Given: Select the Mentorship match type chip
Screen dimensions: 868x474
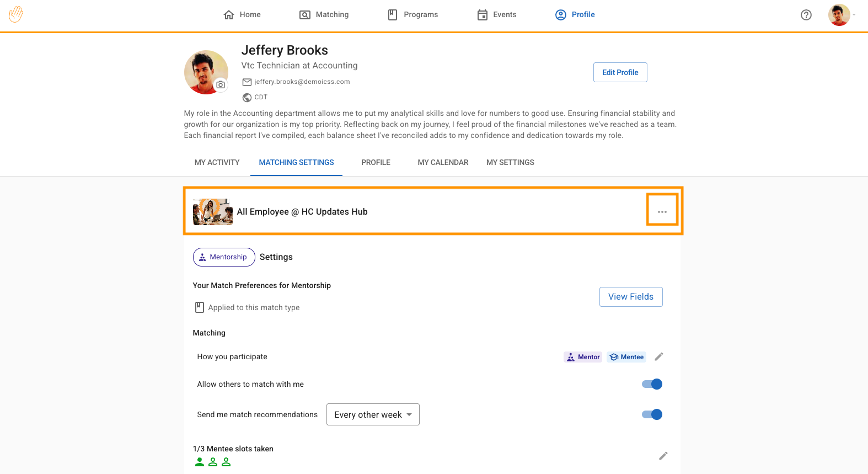Looking at the screenshot, I should (224, 257).
